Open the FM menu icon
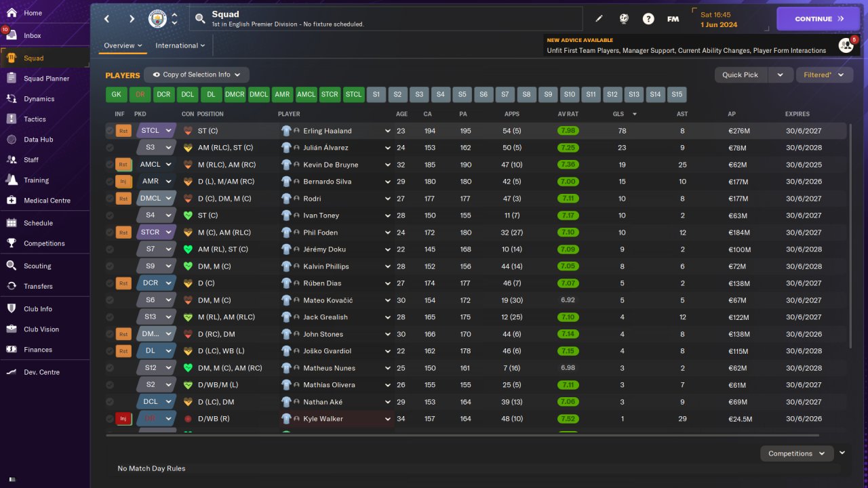This screenshot has height=488, width=868. pos(673,19)
